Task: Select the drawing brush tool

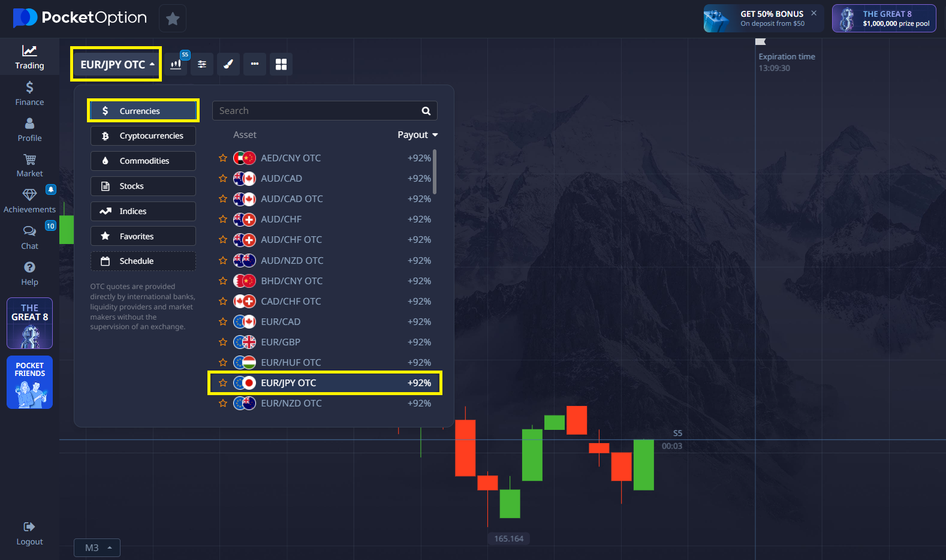Action: [228, 64]
